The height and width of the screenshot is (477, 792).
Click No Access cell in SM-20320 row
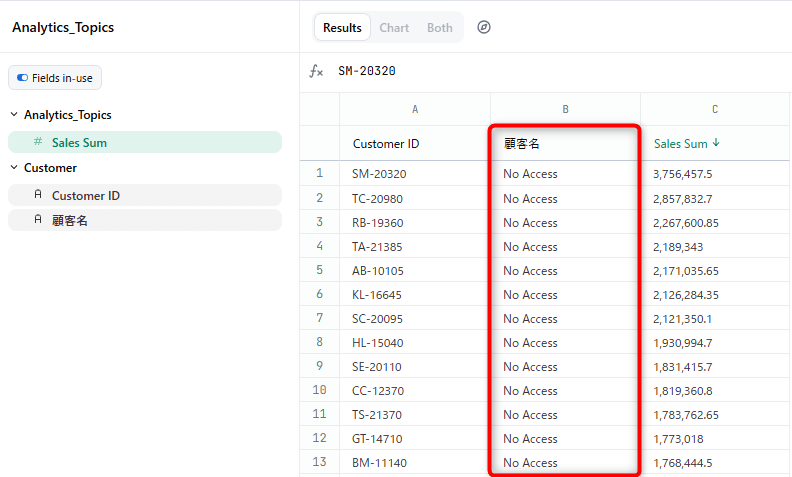565,174
